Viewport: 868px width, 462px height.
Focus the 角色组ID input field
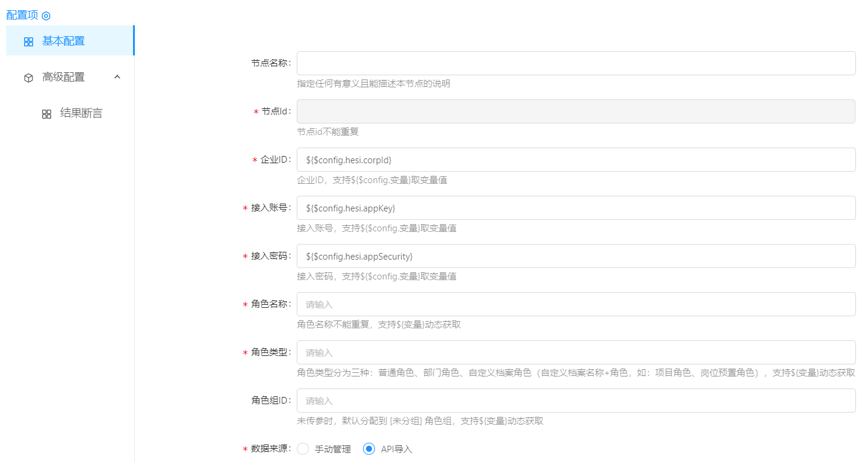(x=575, y=401)
